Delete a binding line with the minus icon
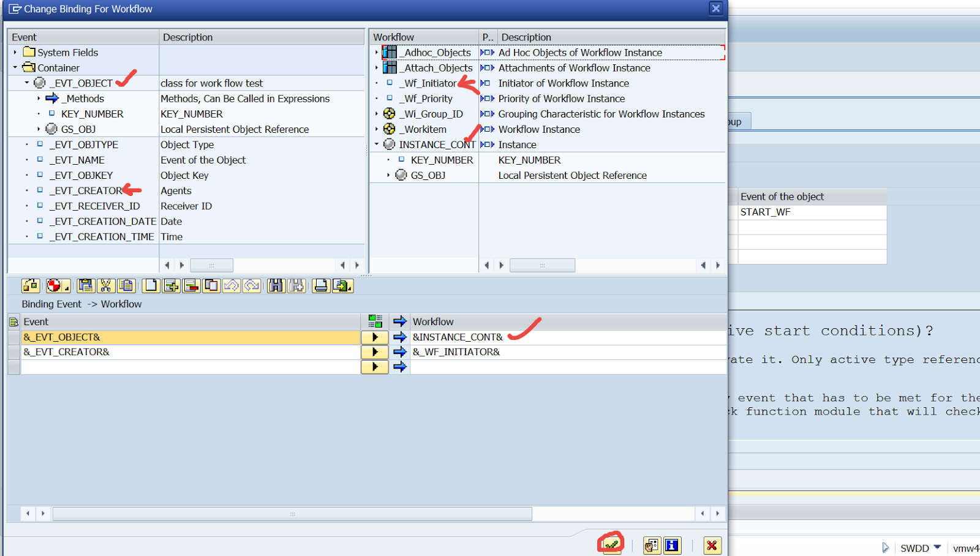Viewport: 980px width, 556px height. tap(190, 285)
